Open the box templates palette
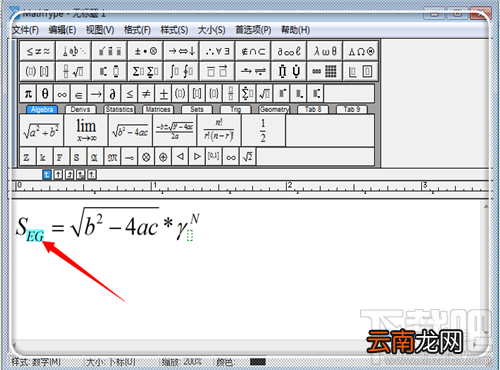Screen dimensions: 500x370 (361, 71)
